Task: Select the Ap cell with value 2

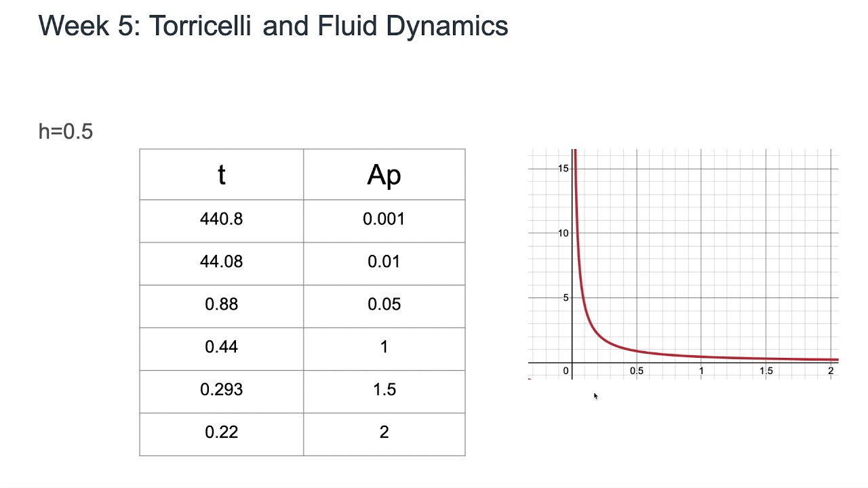Action: pyautogui.click(x=384, y=432)
